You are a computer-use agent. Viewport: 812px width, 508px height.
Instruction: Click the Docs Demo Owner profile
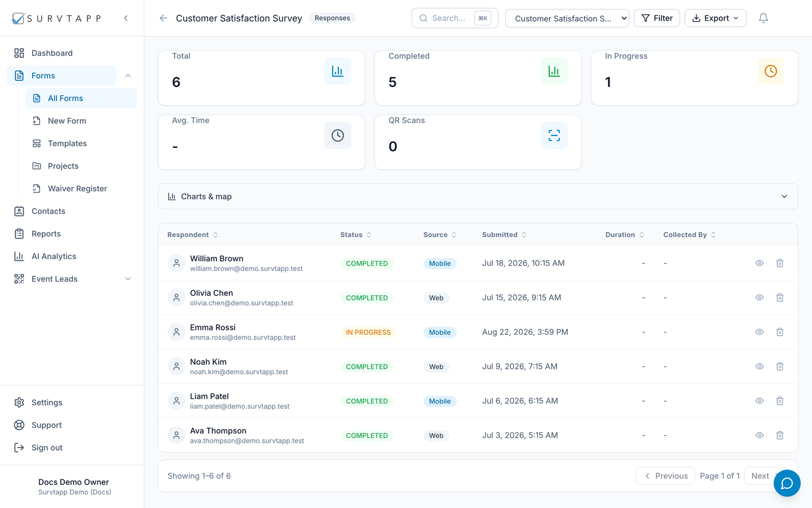74,487
